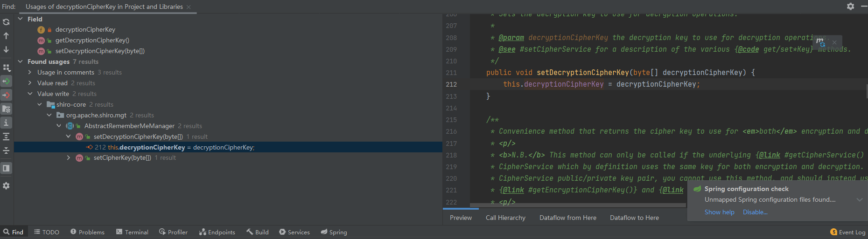Expand Usage in comments node
868x239 pixels.
coord(30,72)
